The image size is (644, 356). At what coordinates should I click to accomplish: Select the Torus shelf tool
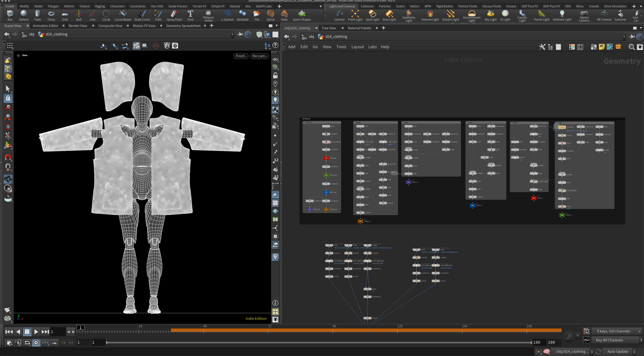point(51,15)
